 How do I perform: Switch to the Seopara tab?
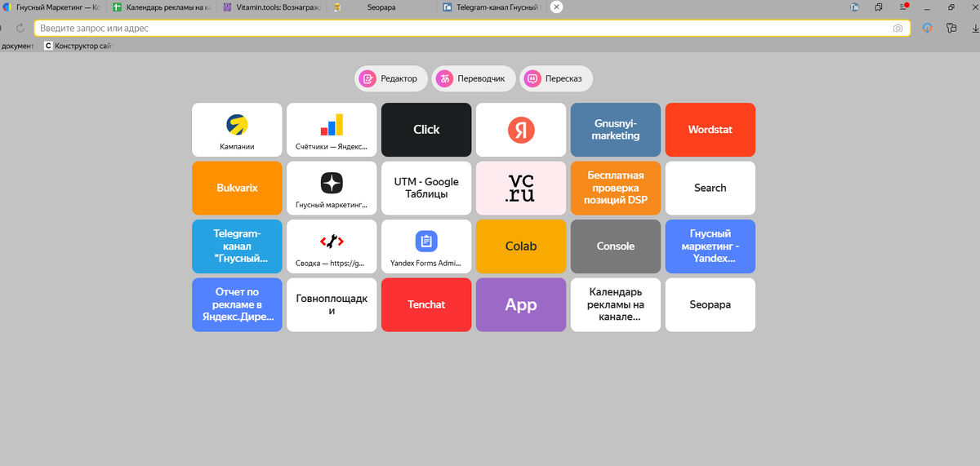pos(381,7)
